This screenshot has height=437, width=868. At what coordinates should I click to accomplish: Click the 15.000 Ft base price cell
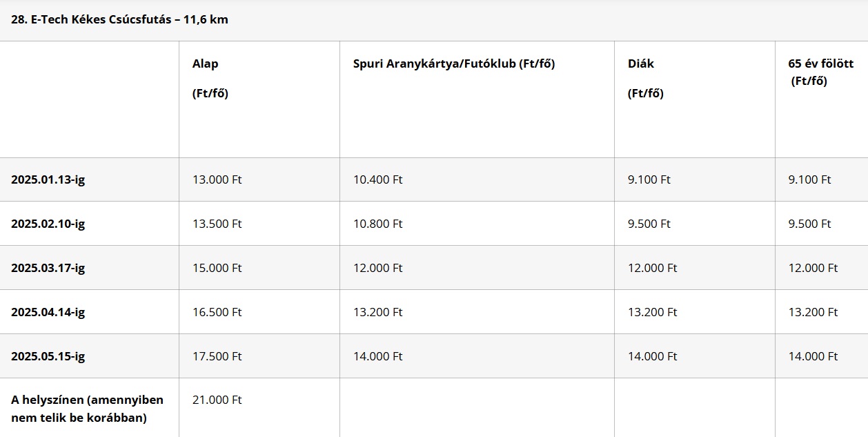pos(217,268)
